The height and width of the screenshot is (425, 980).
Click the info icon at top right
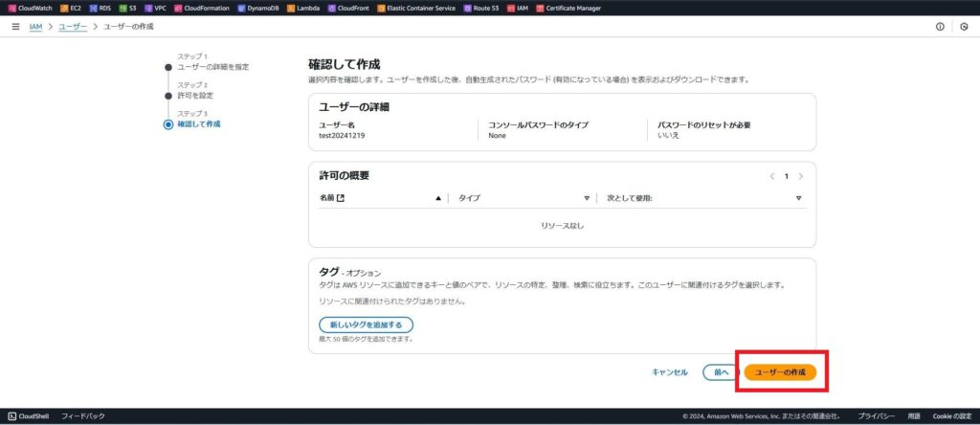pyautogui.click(x=941, y=26)
